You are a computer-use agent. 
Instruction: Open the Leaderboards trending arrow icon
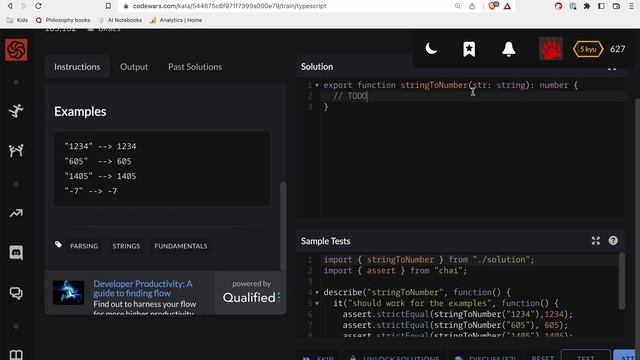click(x=16, y=213)
